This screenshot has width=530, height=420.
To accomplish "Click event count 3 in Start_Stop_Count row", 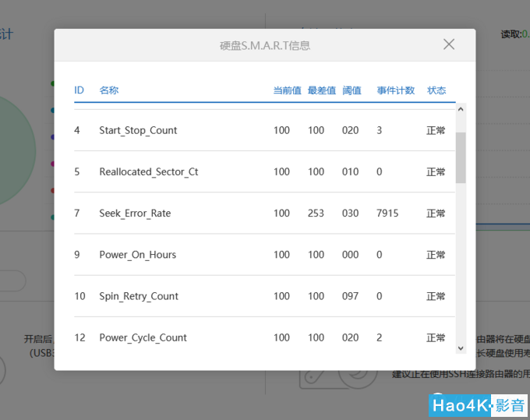I will (x=380, y=130).
